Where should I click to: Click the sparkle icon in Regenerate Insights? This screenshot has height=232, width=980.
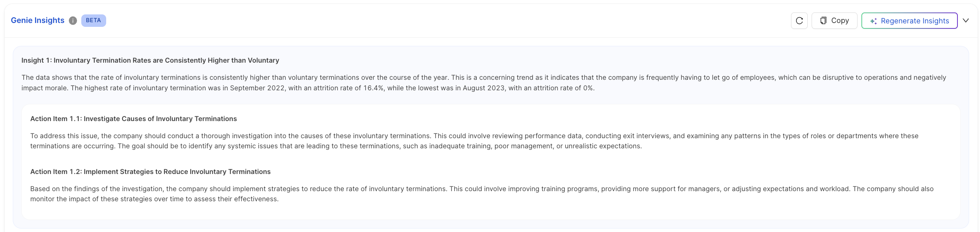pyautogui.click(x=873, y=21)
